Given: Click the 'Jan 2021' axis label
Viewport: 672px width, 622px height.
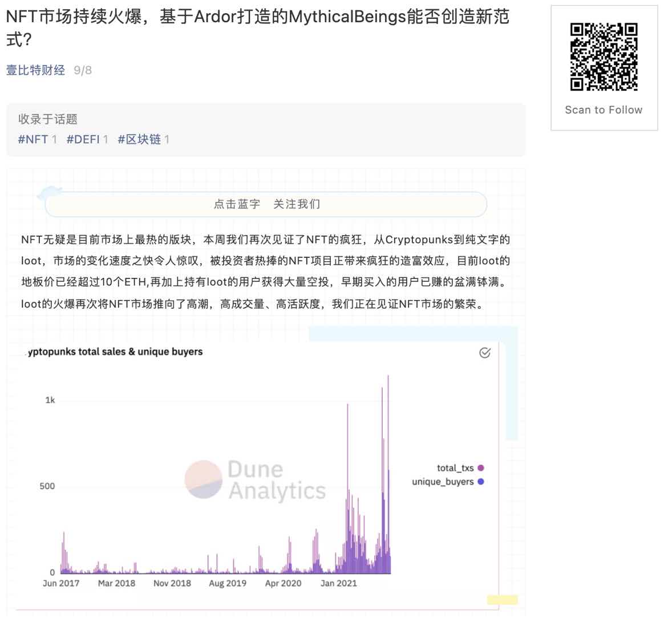Looking at the screenshot, I should coord(339,583).
